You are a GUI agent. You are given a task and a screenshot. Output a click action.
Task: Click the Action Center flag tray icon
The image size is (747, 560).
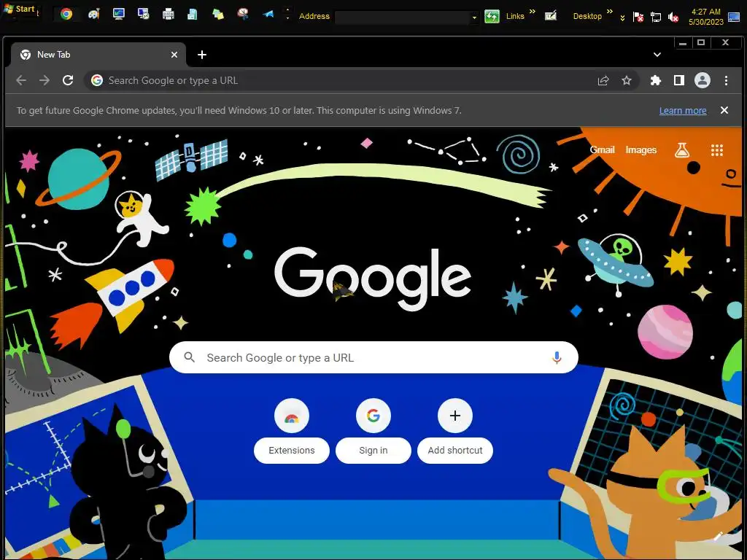coord(638,17)
